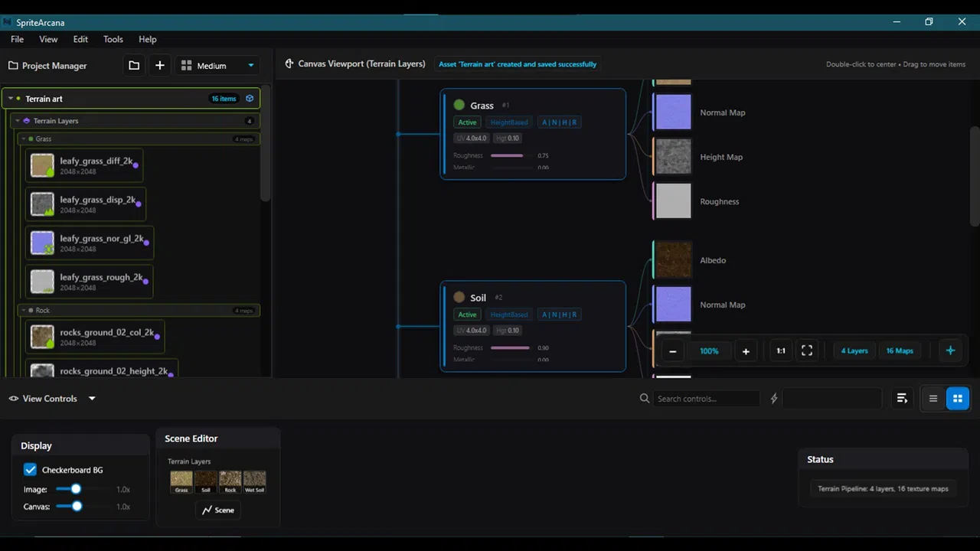Click the fit-to-screen frame icon

tap(807, 351)
